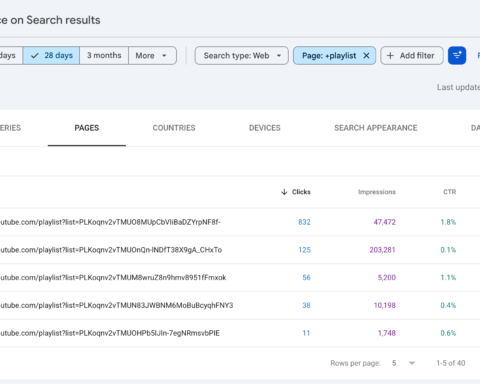Screen dimensions: 480x384
Task: Switch to the PAGES tab
Action: [x=87, y=128]
